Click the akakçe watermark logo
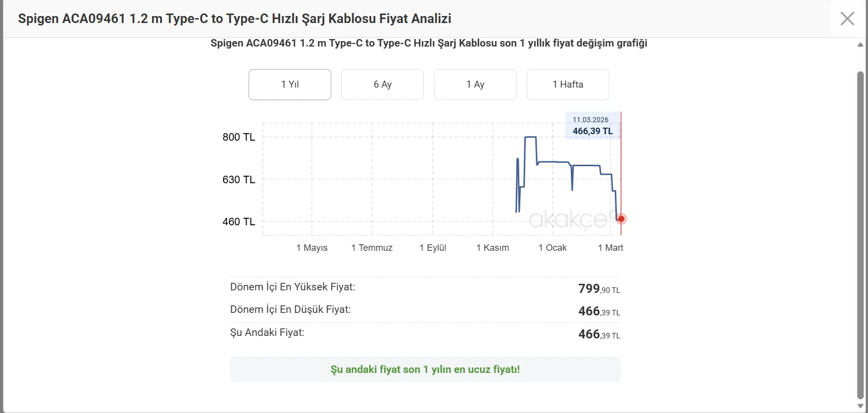Image resolution: width=868 pixels, height=413 pixels. click(x=568, y=219)
